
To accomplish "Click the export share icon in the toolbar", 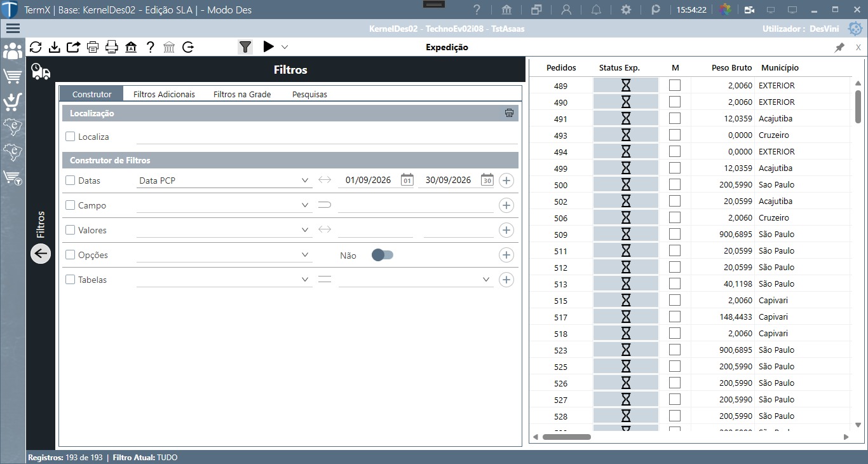I will click(x=74, y=47).
